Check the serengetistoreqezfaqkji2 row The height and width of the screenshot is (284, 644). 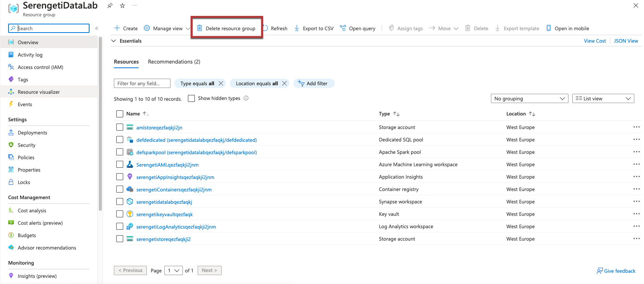(120, 239)
